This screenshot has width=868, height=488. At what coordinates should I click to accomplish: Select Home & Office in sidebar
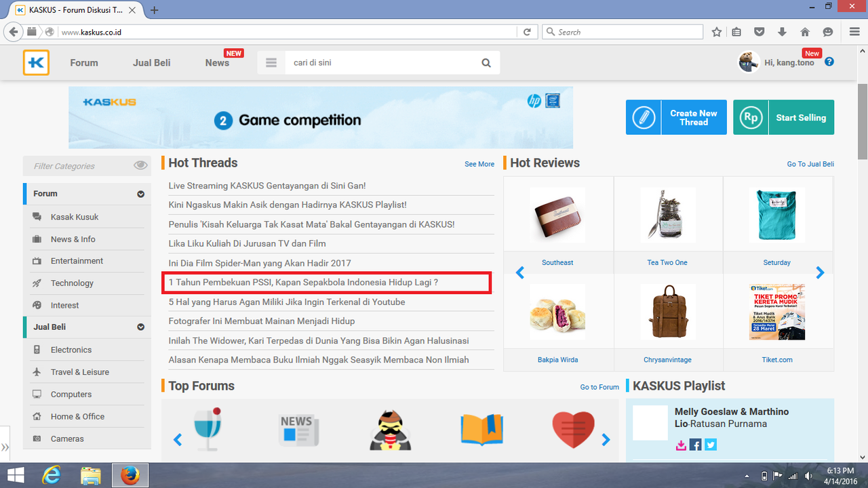tap(77, 417)
